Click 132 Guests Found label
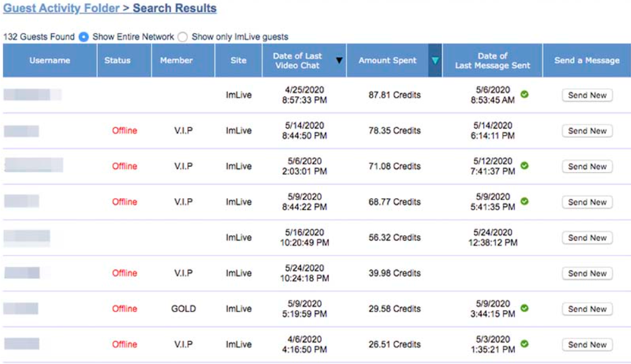 (x=39, y=37)
